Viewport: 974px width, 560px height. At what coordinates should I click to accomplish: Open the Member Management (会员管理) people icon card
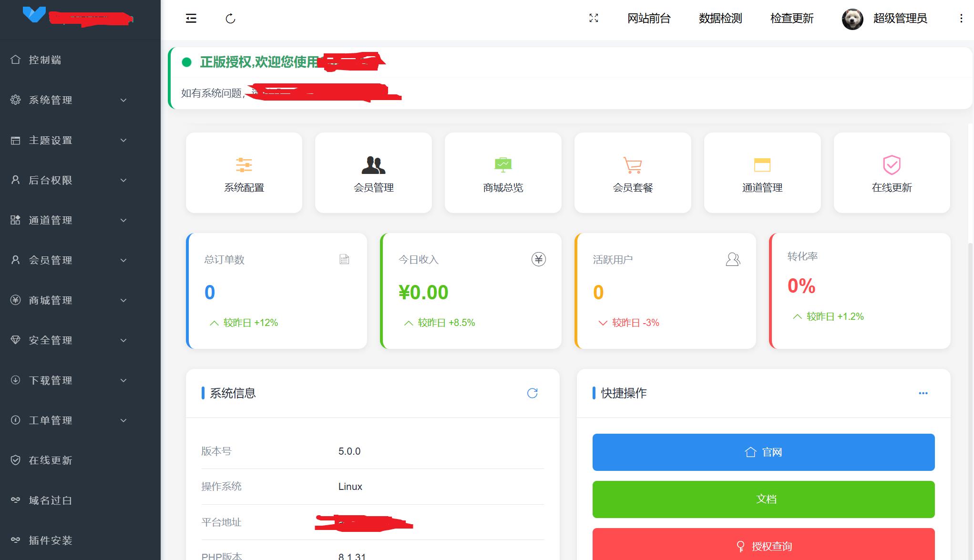click(x=373, y=173)
